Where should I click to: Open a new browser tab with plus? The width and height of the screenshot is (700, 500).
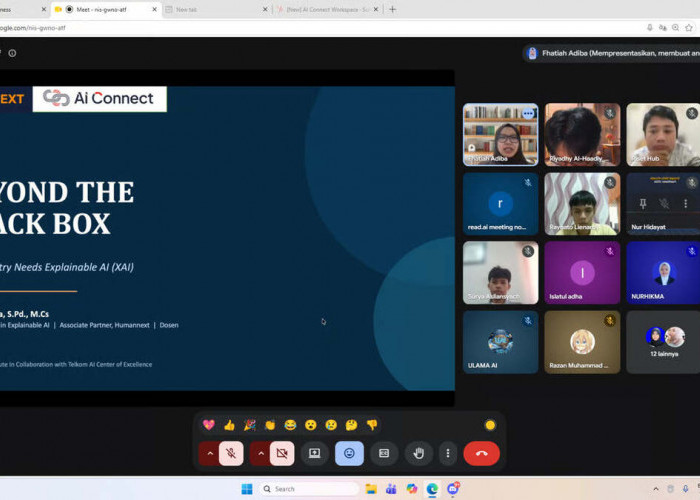392,9
